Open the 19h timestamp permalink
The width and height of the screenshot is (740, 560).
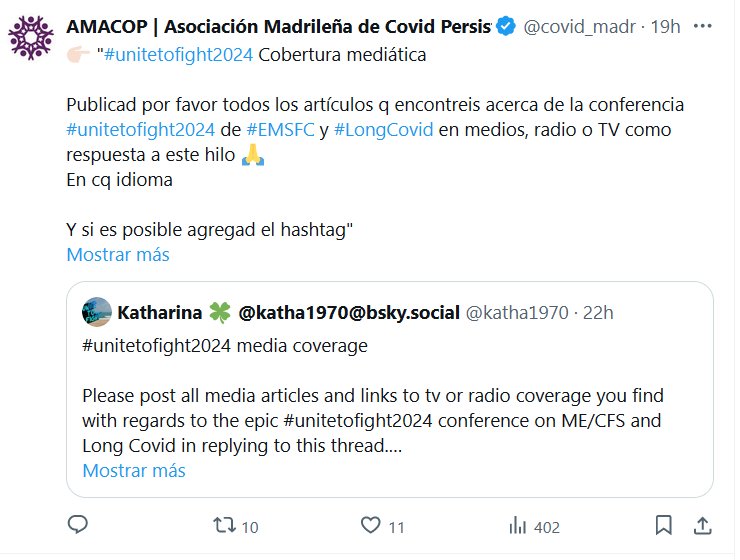tap(666, 26)
